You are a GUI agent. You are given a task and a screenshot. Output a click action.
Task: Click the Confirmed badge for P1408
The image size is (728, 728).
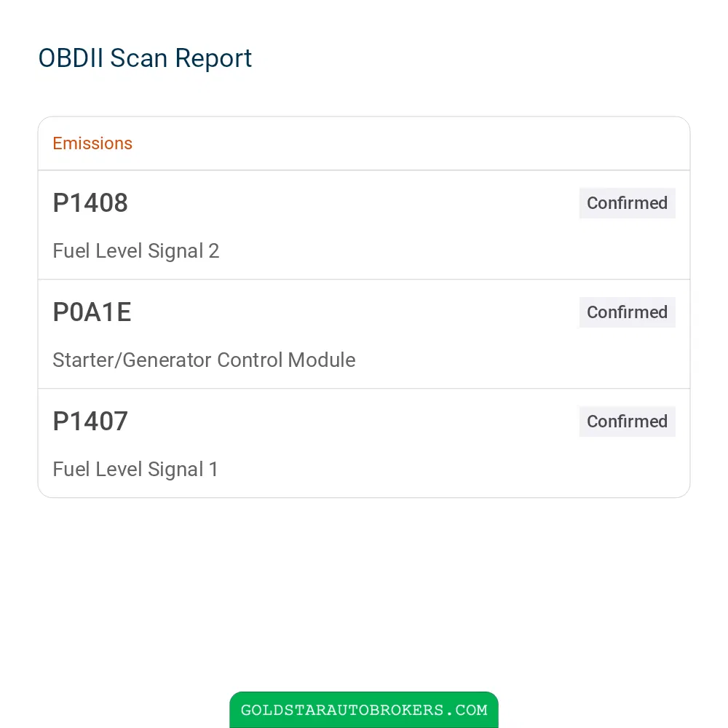[x=627, y=203]
